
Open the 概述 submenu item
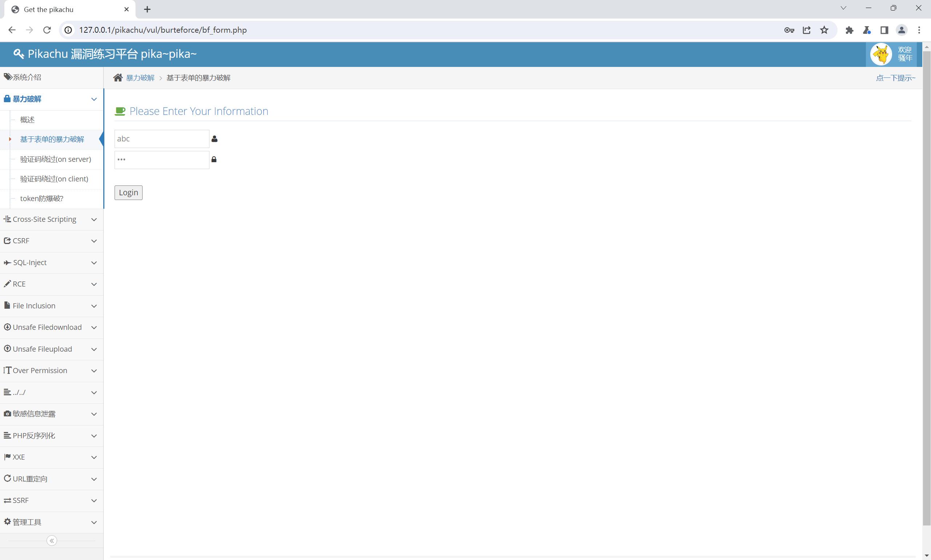52,120
